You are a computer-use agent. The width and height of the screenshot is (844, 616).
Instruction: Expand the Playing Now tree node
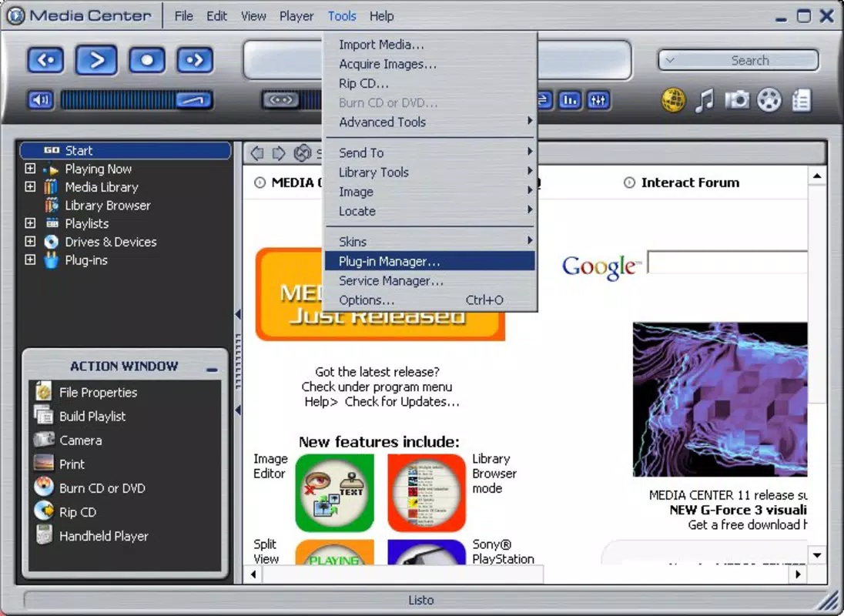point(30,169)
